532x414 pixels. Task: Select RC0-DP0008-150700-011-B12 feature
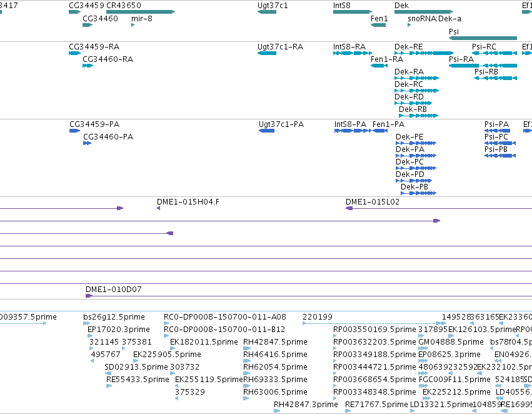coord(166,336)
